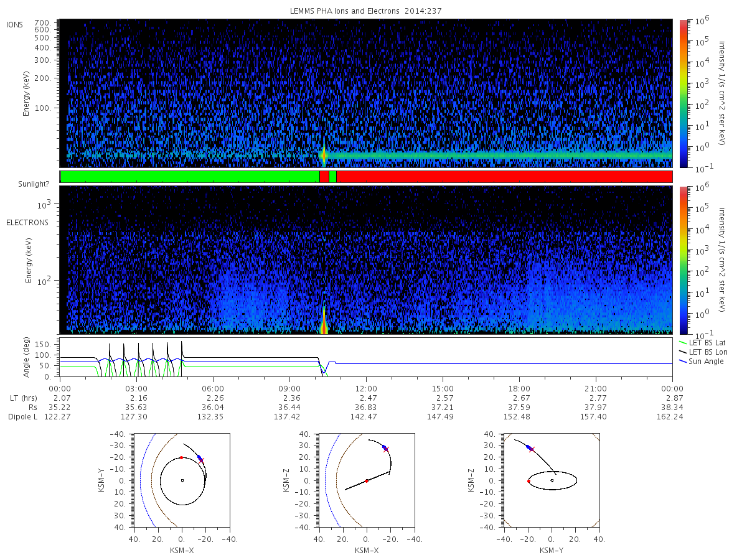Click the red cross in KSM-X/KSM-Y plot

point(200,460)
